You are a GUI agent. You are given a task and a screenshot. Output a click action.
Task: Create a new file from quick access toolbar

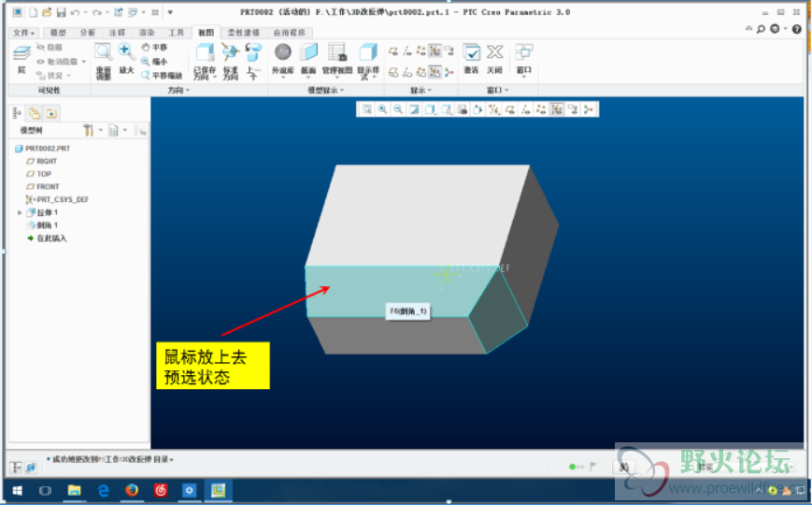point(33,12)
